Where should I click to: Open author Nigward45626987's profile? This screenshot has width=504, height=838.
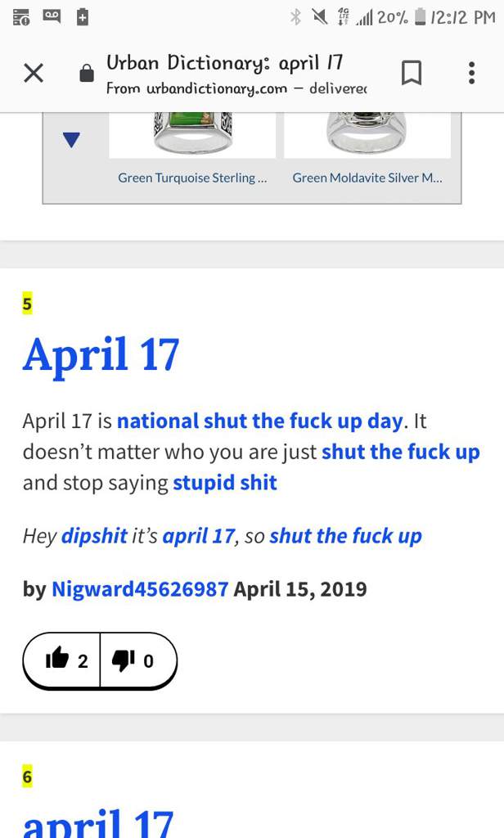pyautogui.click(x=140, y=589)
